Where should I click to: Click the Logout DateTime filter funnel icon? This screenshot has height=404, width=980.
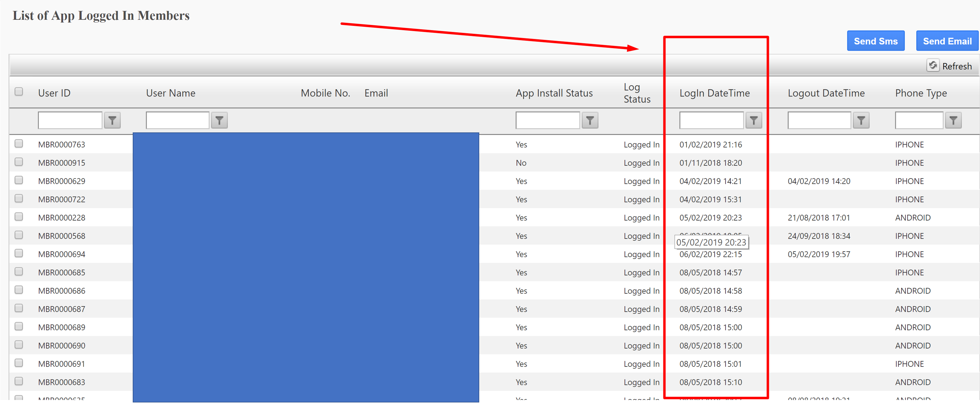click(x=861, y=121)
